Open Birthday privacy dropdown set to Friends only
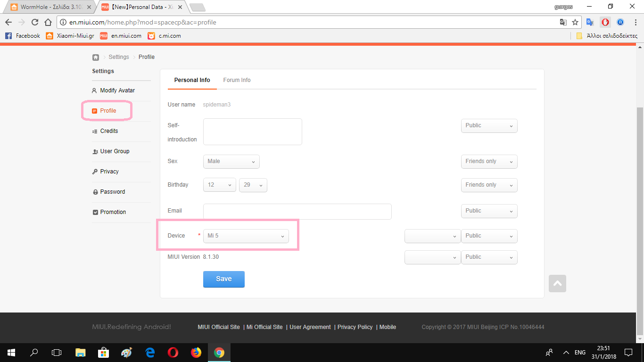This screenshot has height=362, width=644. [x=489, y=185]
